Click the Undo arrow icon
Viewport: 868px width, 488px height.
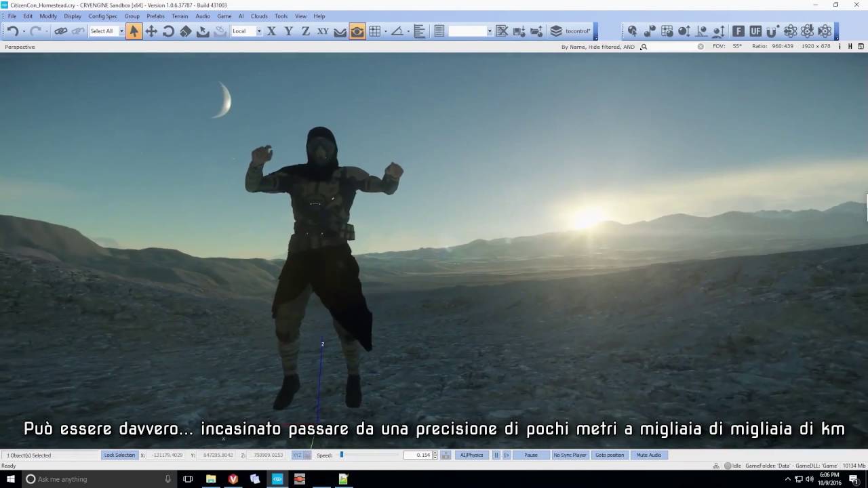13,31
